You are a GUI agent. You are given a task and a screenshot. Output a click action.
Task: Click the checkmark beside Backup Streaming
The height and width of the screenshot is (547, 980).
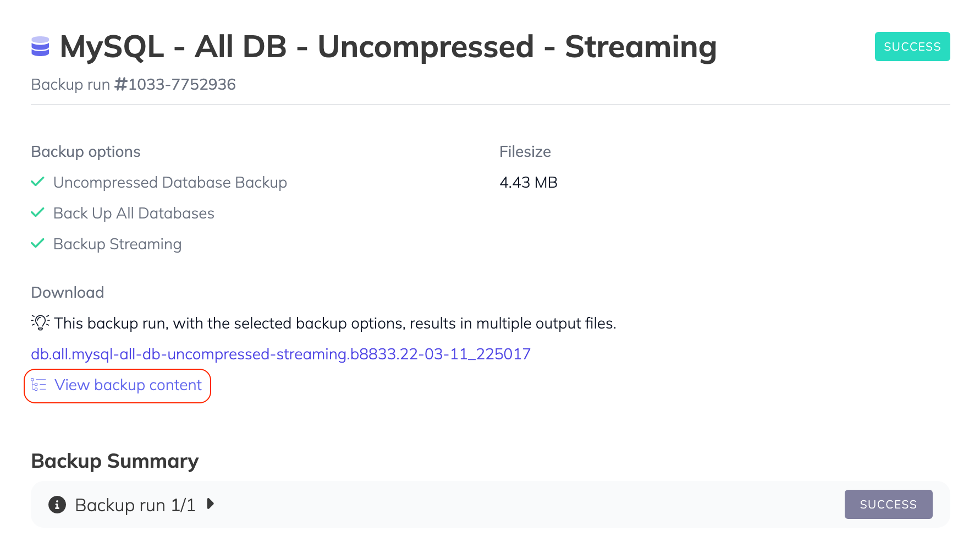click(37, 243)
